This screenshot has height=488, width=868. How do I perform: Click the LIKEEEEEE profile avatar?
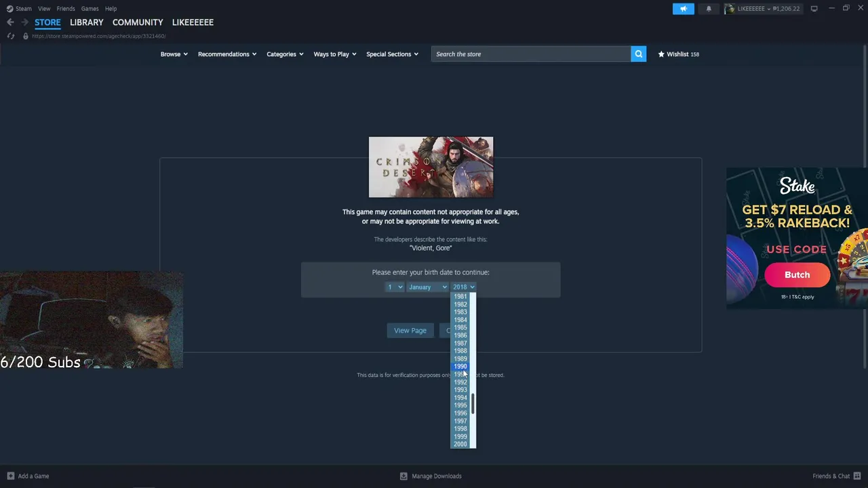730,9
